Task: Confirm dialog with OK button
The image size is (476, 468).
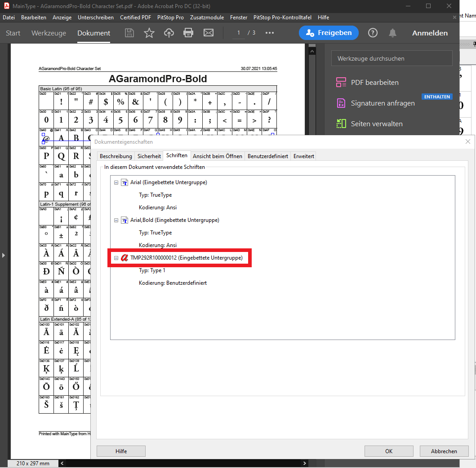Action: click(389, 451)
